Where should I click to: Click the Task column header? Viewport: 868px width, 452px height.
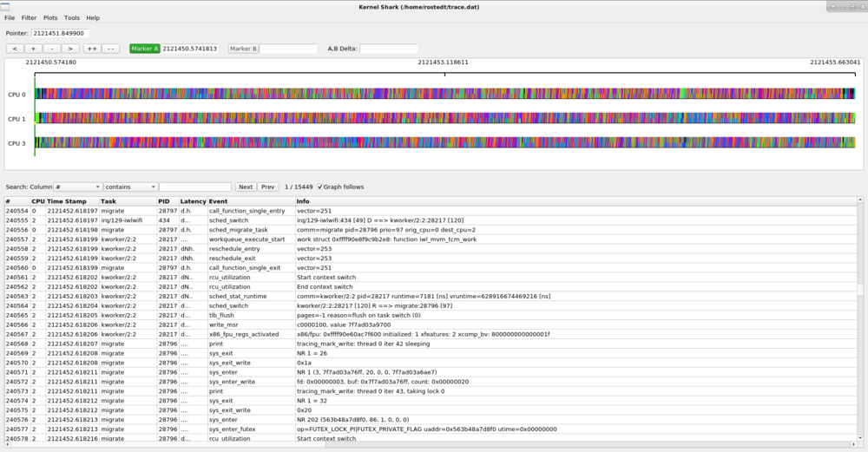coord(128,201)
